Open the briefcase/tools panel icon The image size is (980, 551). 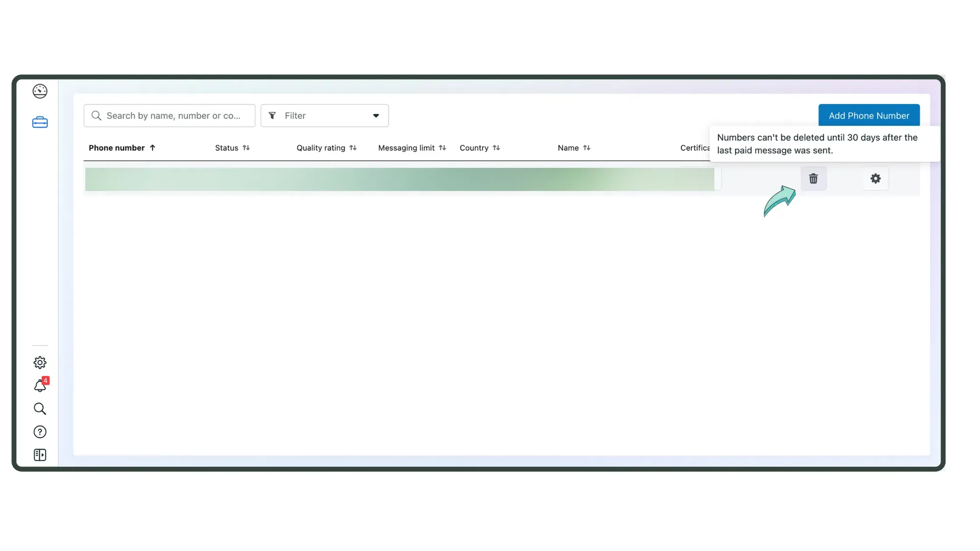pos(40,122)
